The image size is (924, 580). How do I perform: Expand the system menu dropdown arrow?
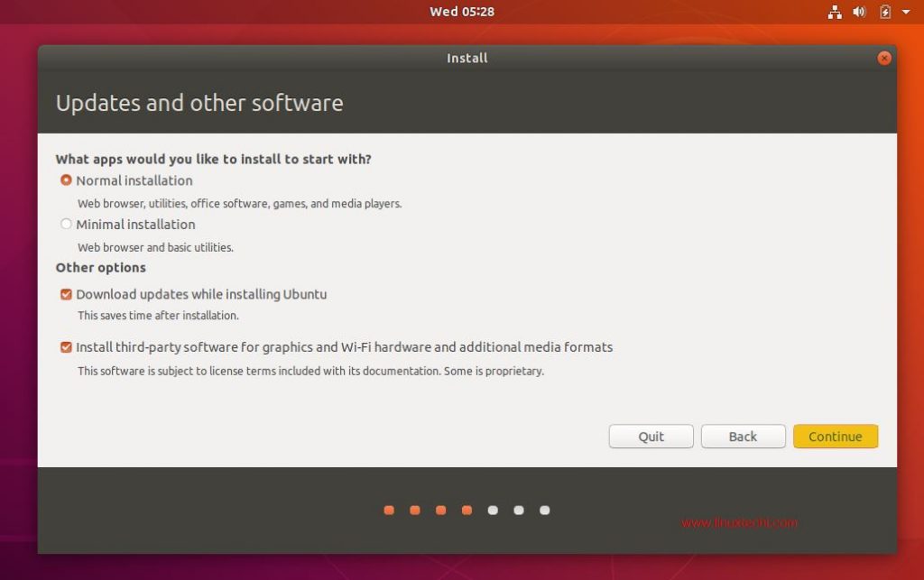pyautogui.click(x=906, y=12)
